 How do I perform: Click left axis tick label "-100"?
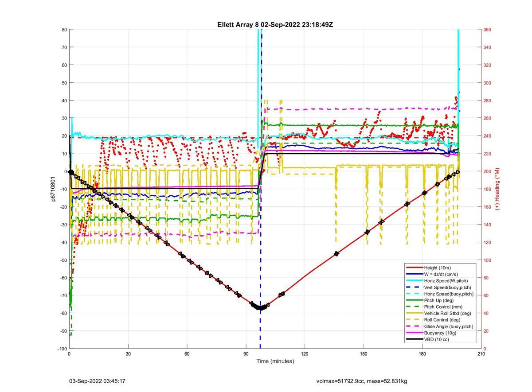coord(62,349)
